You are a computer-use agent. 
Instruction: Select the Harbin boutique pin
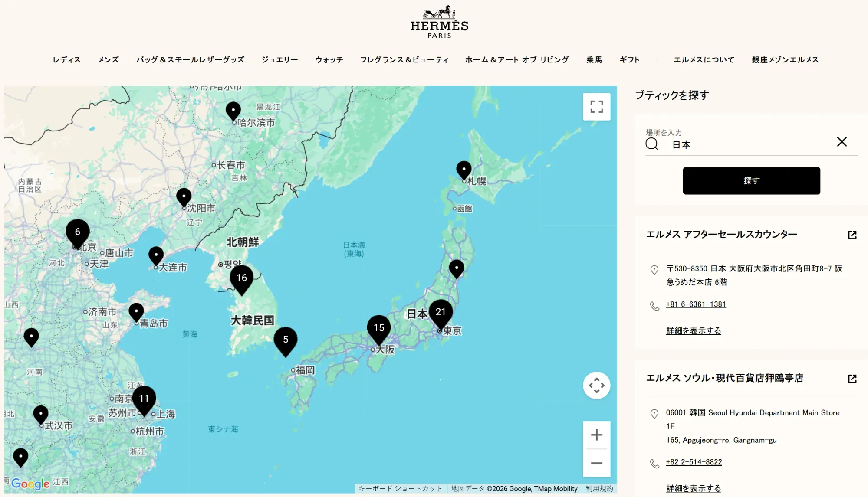coord(233,111)
